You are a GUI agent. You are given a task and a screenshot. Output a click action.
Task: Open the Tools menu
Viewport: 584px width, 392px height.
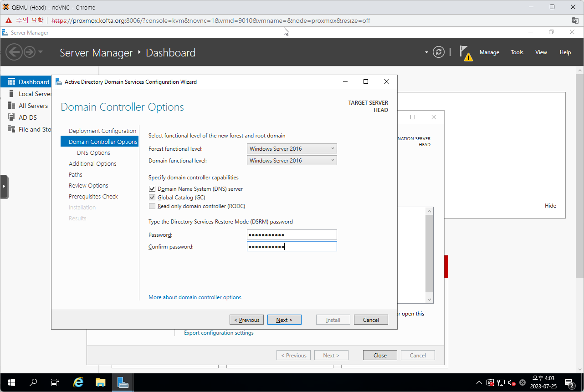517,52
